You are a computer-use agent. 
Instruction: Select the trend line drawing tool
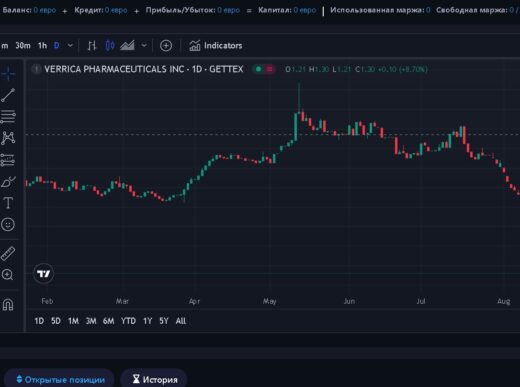[8, 95]
